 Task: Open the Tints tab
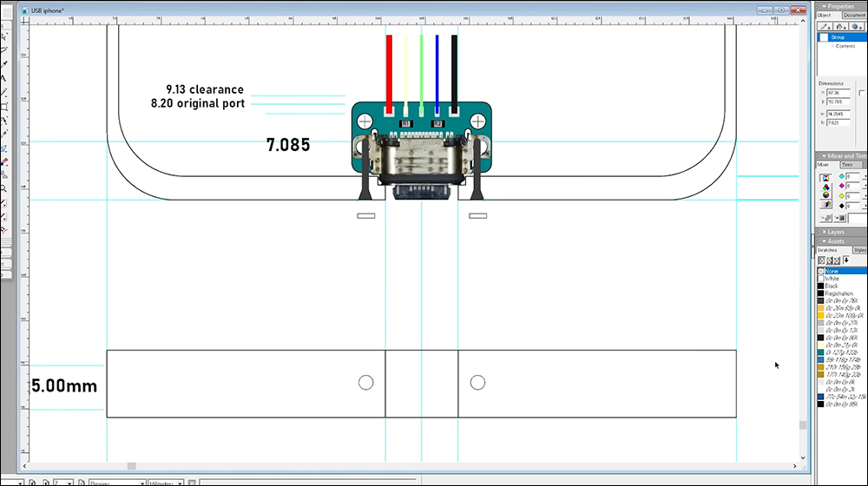tap(847, 164)
